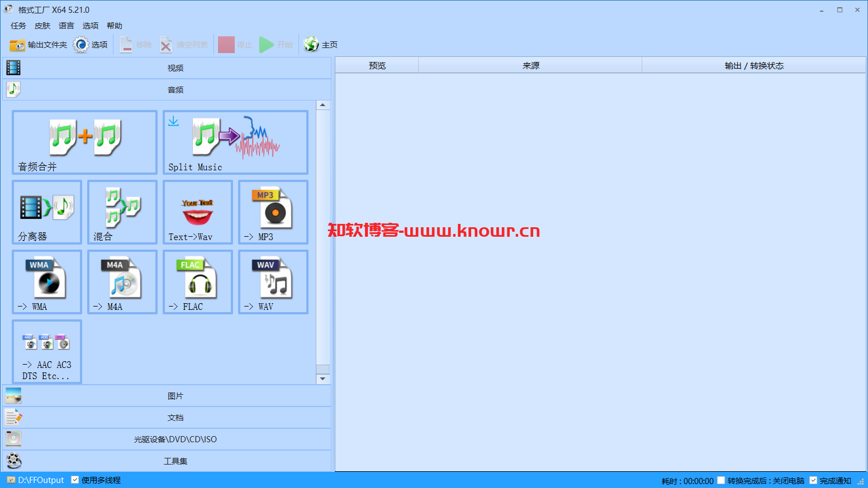Open the 选项 menu in menu bar
Viewport: 868px width, 488px height.
[91, 26]
